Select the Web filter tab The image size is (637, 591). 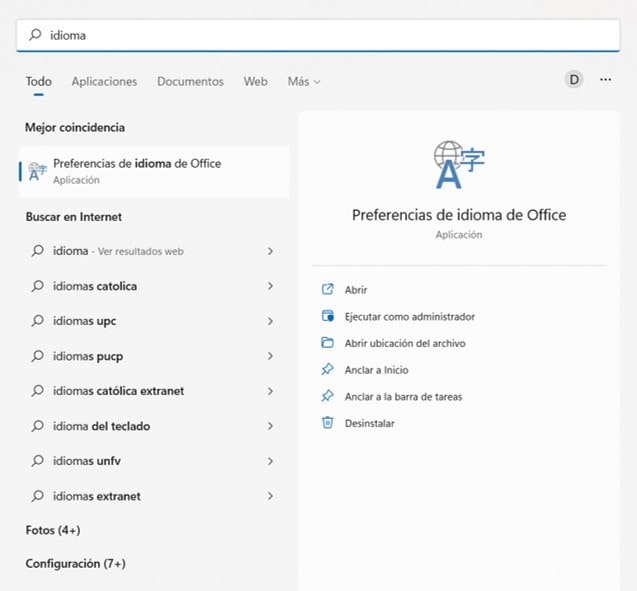(x=255, y=82)
